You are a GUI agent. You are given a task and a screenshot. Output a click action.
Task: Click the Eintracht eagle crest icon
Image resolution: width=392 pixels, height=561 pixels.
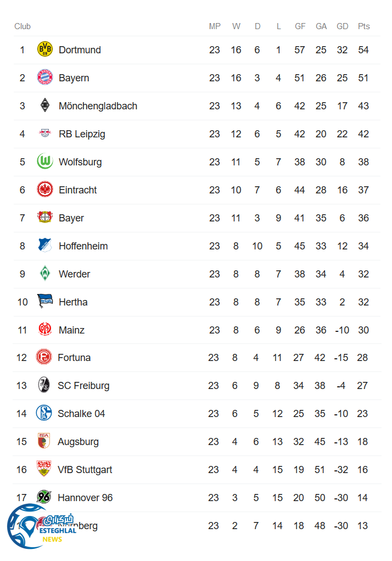click(x=45, y=190)
